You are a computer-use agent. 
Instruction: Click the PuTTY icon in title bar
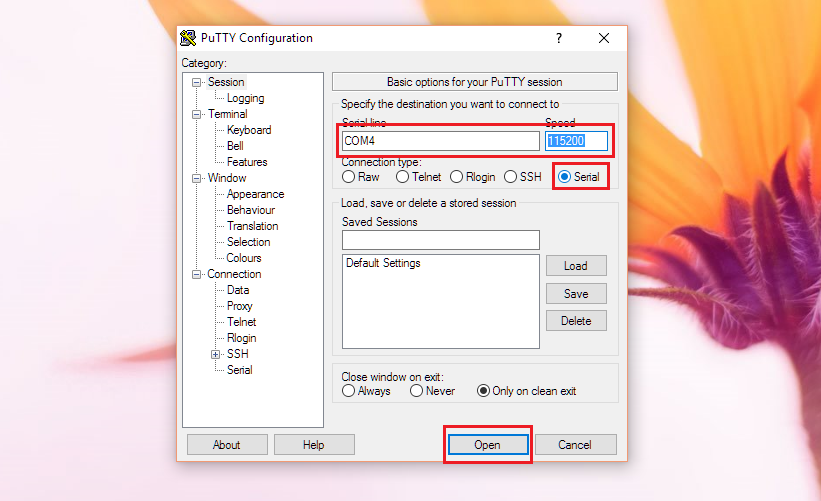pyautogui.click(x=188, y=38)
